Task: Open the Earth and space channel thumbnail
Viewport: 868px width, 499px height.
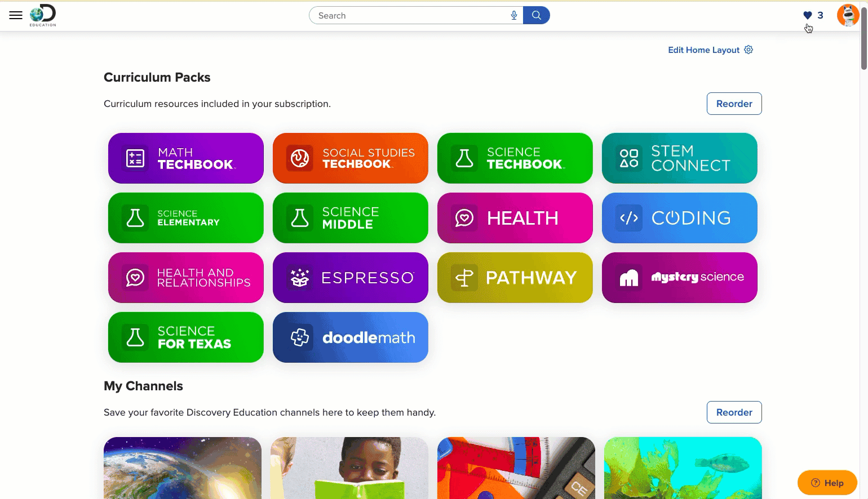Action: [183, 468]
